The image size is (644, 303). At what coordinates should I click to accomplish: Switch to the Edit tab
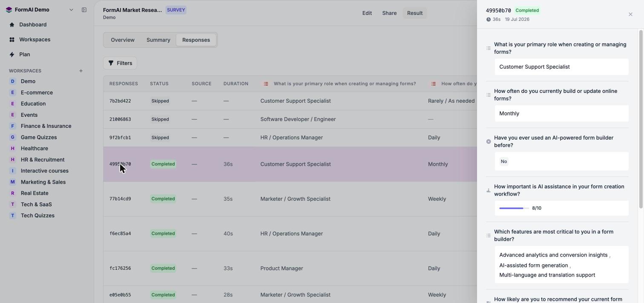[367, 13]
